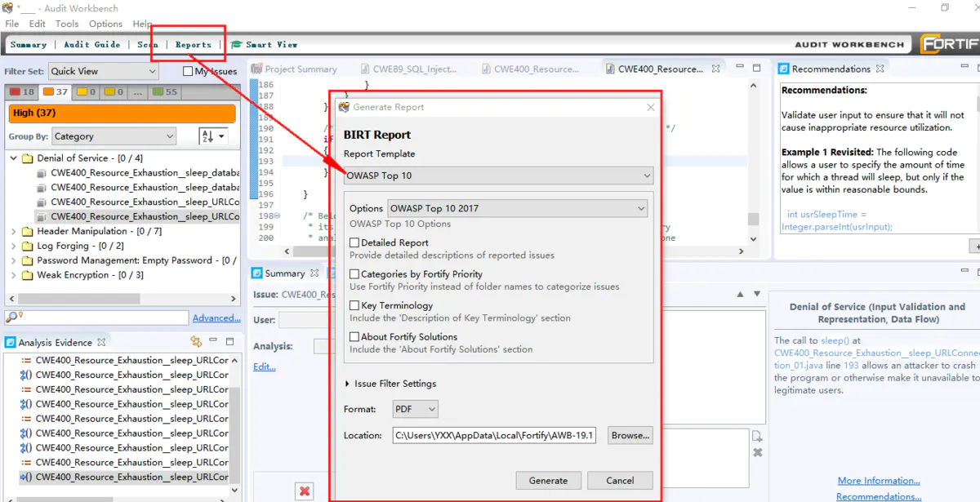Check the Detailed Report option

pyautogui.click(x=354, y=243)
